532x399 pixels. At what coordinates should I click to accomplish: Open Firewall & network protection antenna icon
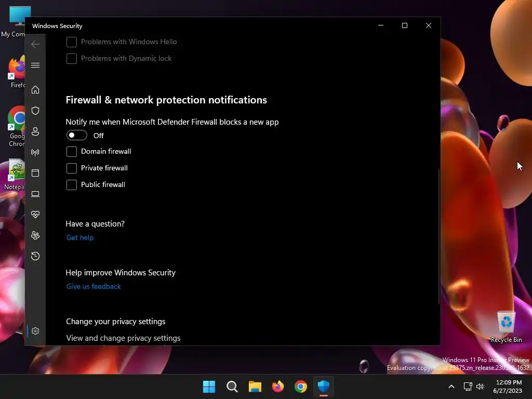pyautogui.click(x=35, y=152)
